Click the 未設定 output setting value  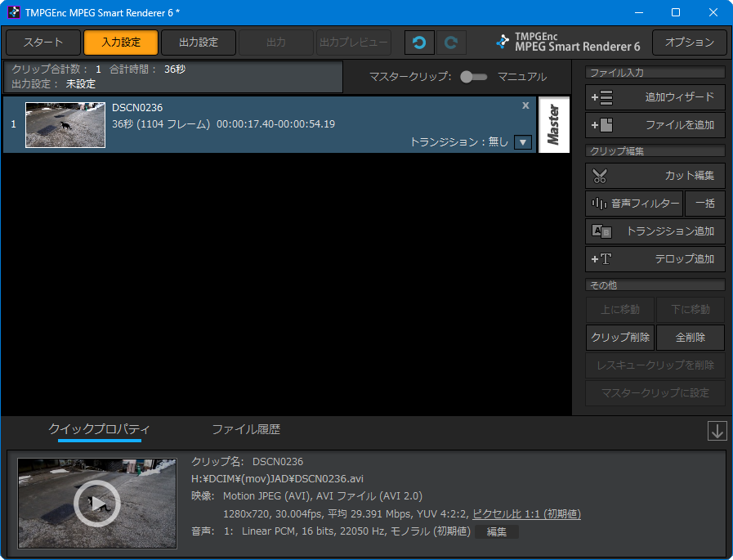tap(80, 84)
